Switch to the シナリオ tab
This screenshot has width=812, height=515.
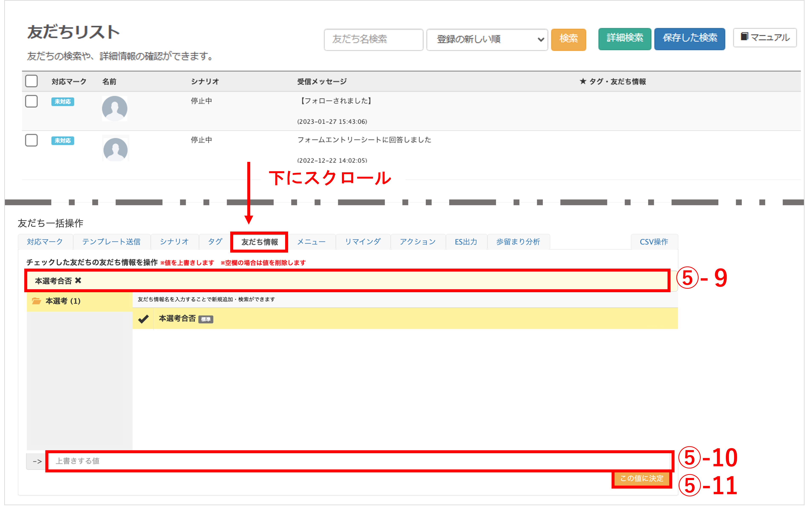(174, 242)
